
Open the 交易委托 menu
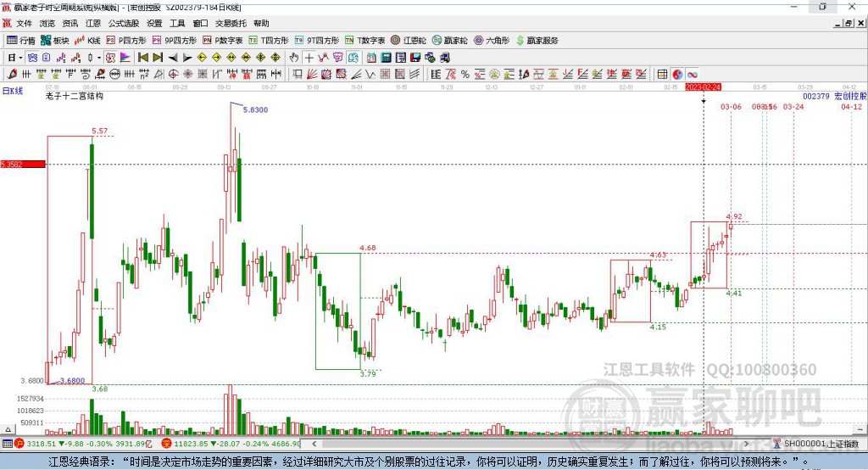[231, 23]
